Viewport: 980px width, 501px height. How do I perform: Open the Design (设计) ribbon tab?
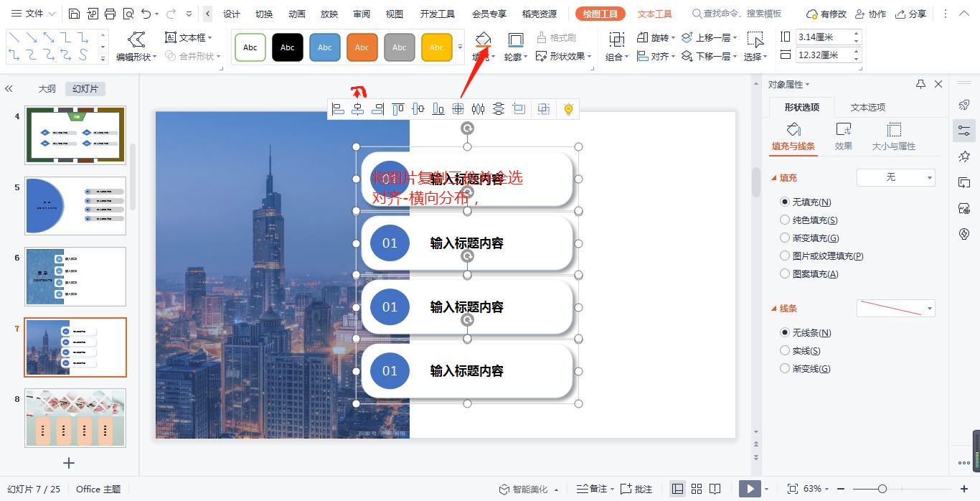[232, 14]
